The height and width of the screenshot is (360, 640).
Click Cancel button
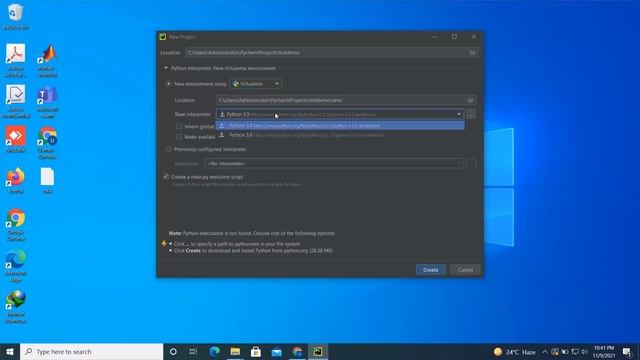[x=465, y=270]
